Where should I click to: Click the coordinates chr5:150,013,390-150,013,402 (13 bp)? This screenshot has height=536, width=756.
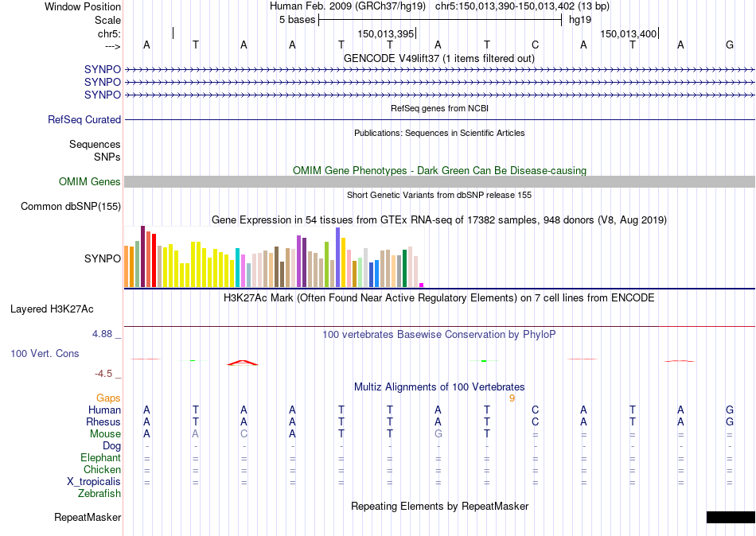(x=522, y=6)
